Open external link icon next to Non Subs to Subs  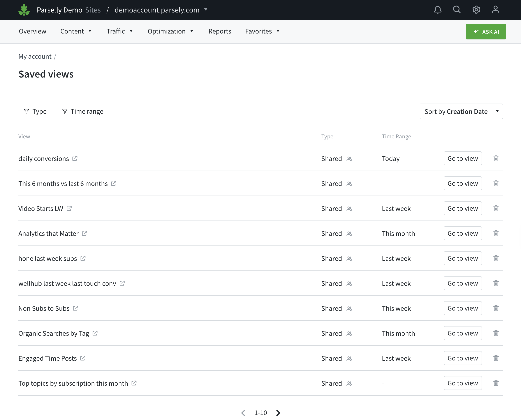tap(76, 308)
